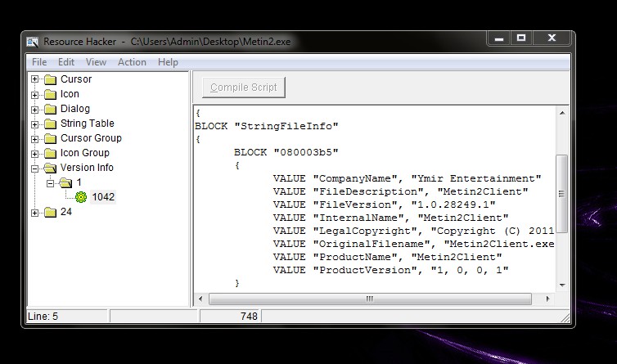Screen dimensions: 617x364
Task: Select the String Table tree label
Action: tap(88, 124)
